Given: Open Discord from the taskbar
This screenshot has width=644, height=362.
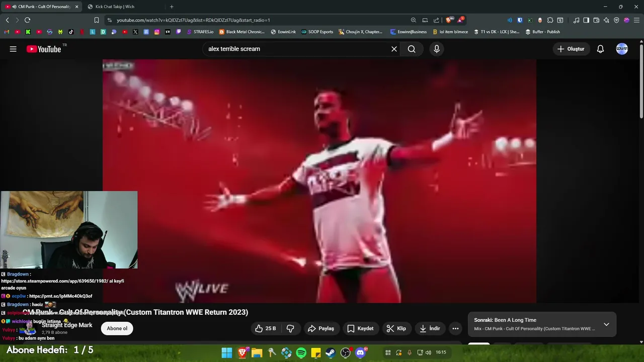Looking at the screenshot, I should tap(360, 352).
